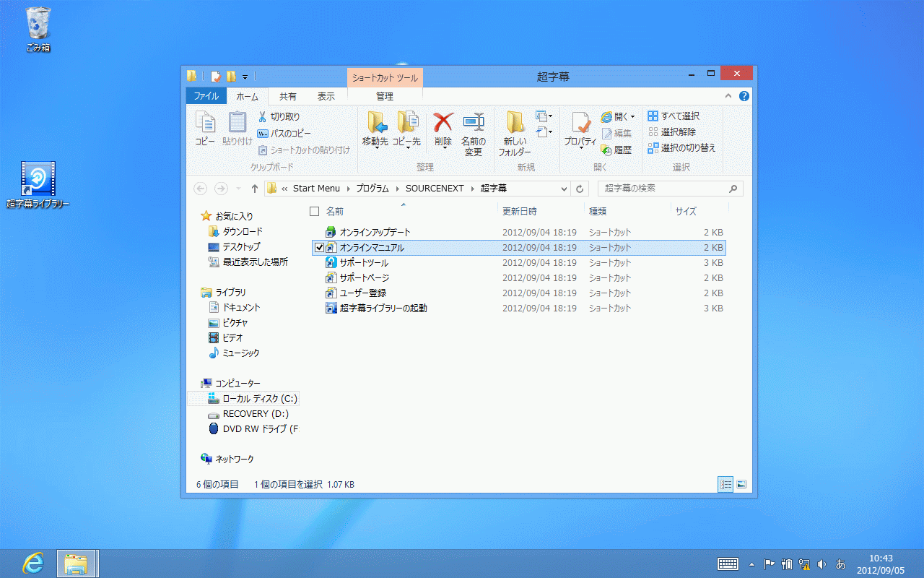Click the File Explorer taskbar icon
Viewport: 924px width, 578px height.
click(x=77, y=564)
